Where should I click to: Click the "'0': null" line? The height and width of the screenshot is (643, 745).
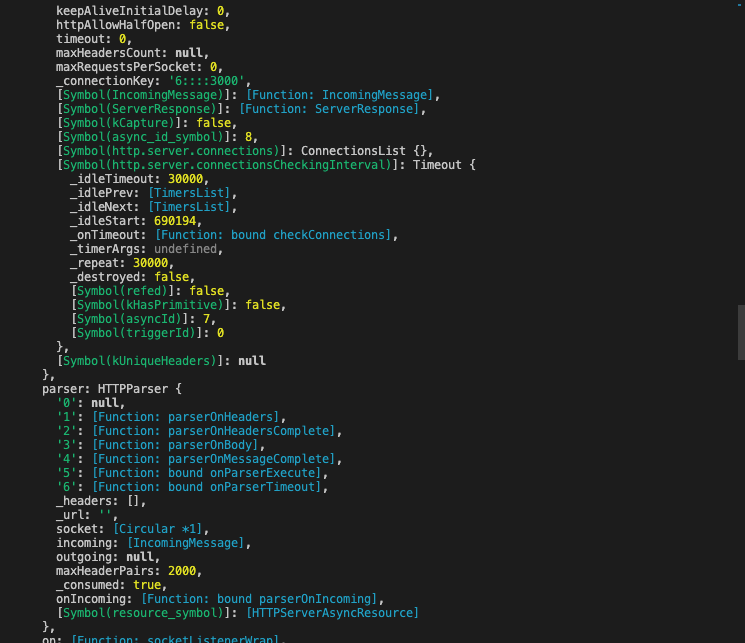pyautogui.click(x=91, y=403)
